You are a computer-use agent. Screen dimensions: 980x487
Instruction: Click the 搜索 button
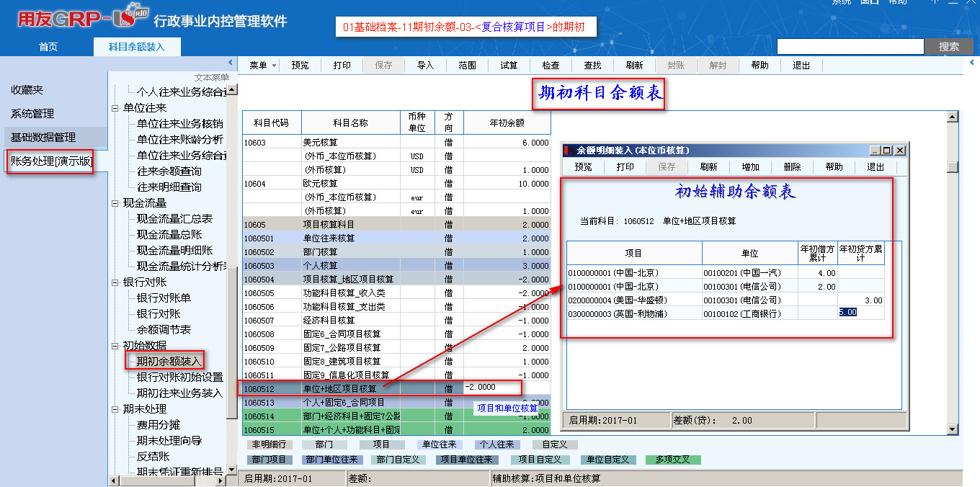tap(949, 47)
